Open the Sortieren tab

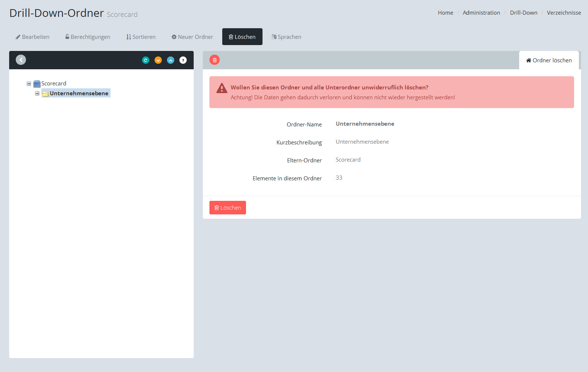click(x=141, y=37)
